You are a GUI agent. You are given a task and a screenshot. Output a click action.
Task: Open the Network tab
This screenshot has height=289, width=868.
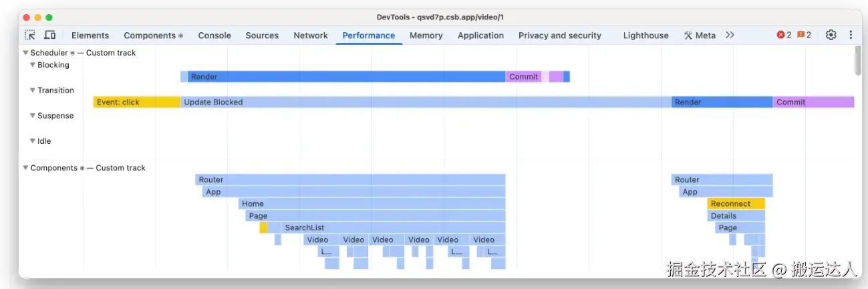[x=311, y=35]
